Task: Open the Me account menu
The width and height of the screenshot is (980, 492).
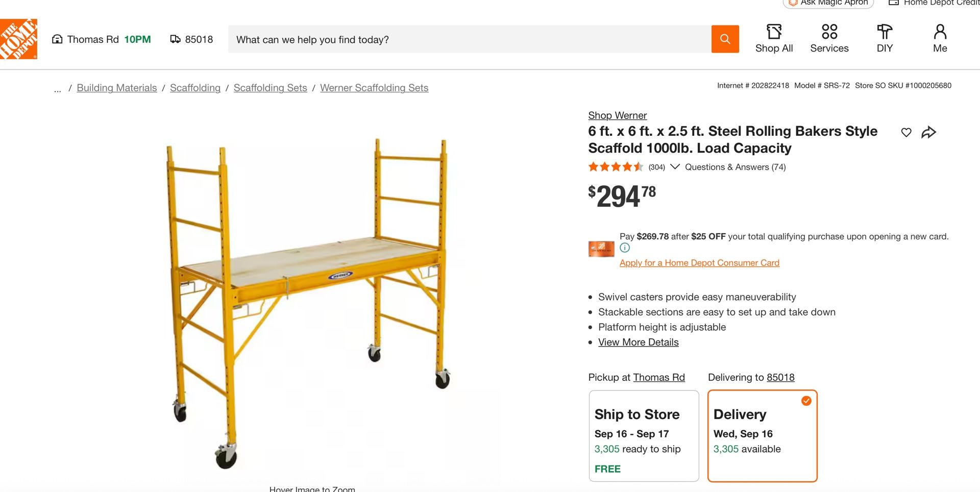Action: pyautogui.click(x=940, y=39)
